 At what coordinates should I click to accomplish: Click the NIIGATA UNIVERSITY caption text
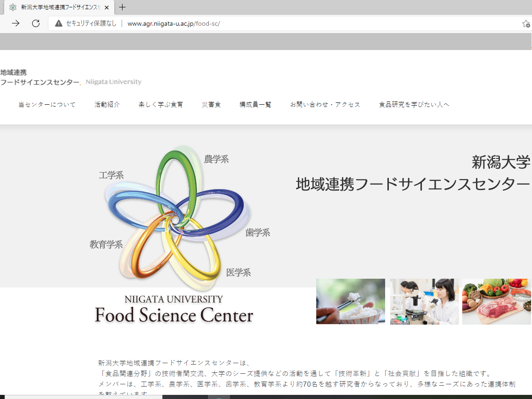pos(174,299)
